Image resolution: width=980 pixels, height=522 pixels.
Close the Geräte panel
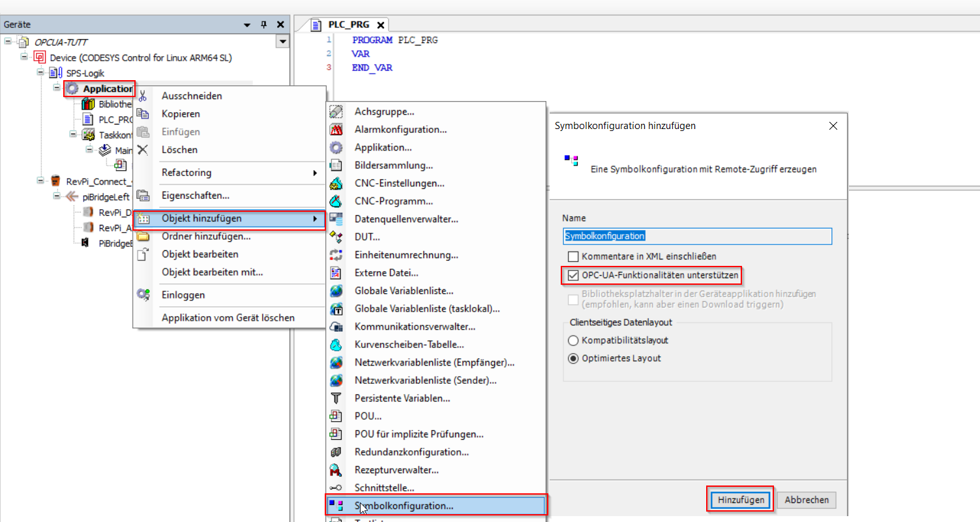point(280,25)
